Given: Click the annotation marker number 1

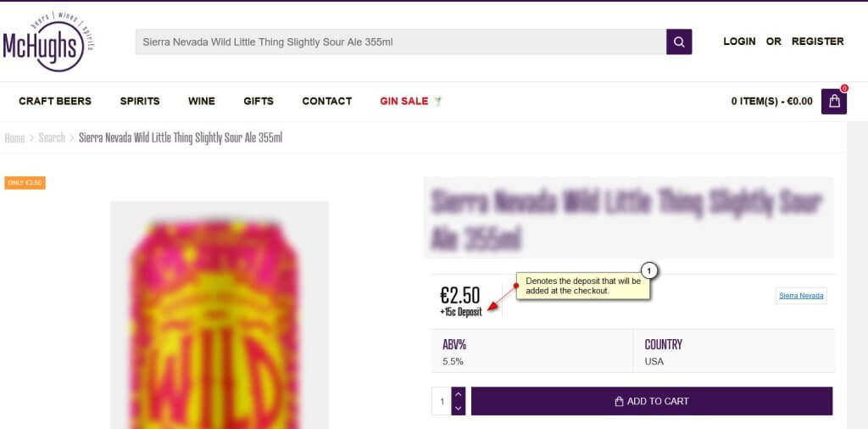Looking at the screenshot, I should [x=650, y=270].
